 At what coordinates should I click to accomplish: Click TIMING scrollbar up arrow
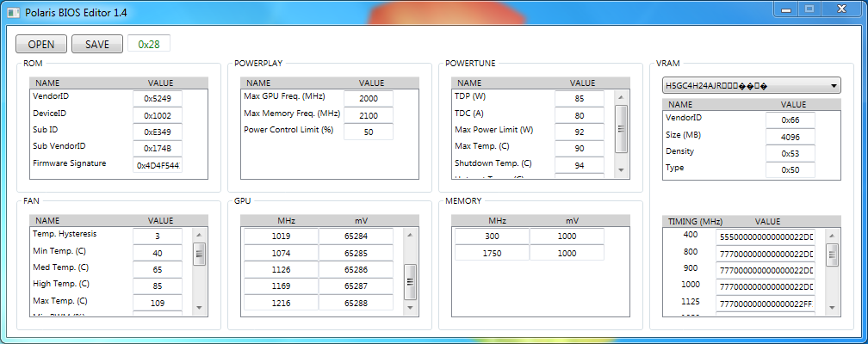pyautogui.click(x=832, y=235)
